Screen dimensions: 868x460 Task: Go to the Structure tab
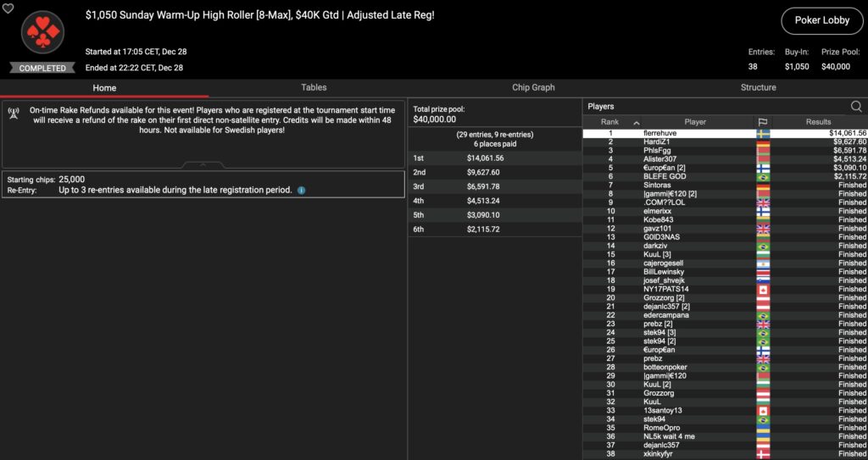758,87
